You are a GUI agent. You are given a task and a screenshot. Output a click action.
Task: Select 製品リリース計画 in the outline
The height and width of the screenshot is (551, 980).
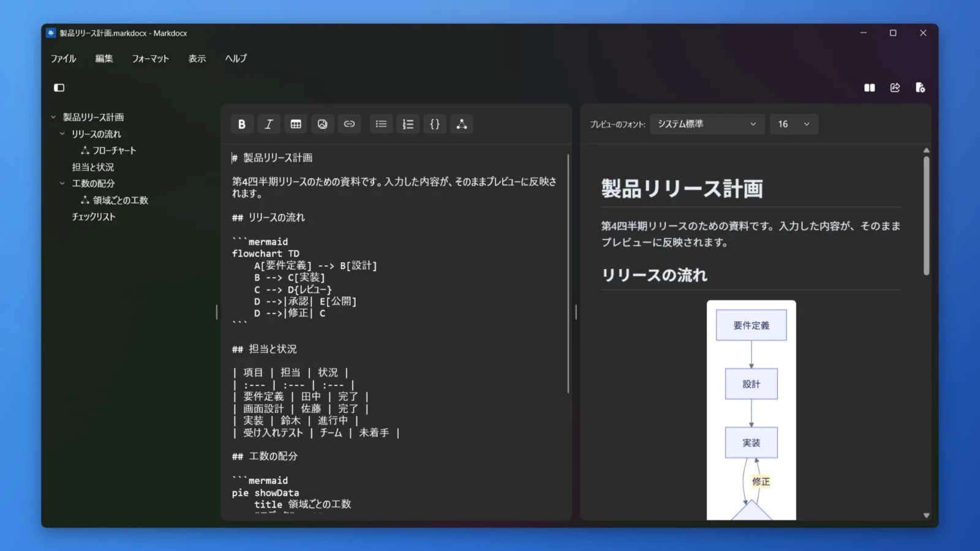point(93,117)
